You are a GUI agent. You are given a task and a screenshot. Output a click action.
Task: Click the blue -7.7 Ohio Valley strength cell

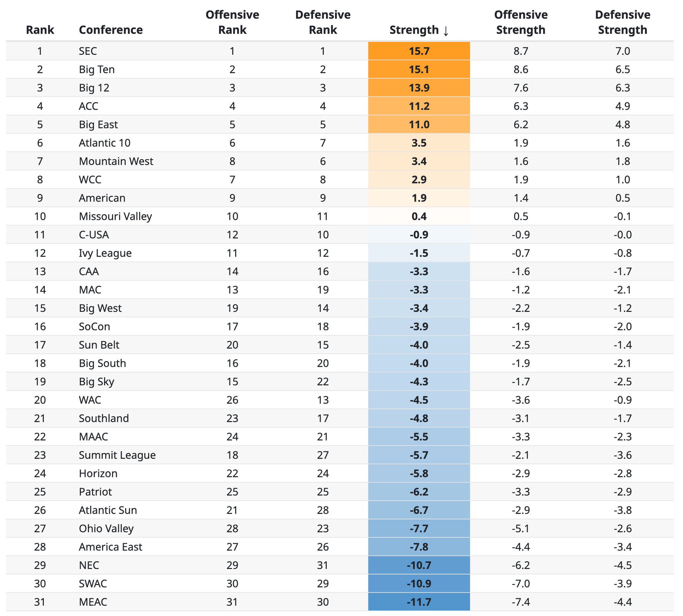coord(419,529)
